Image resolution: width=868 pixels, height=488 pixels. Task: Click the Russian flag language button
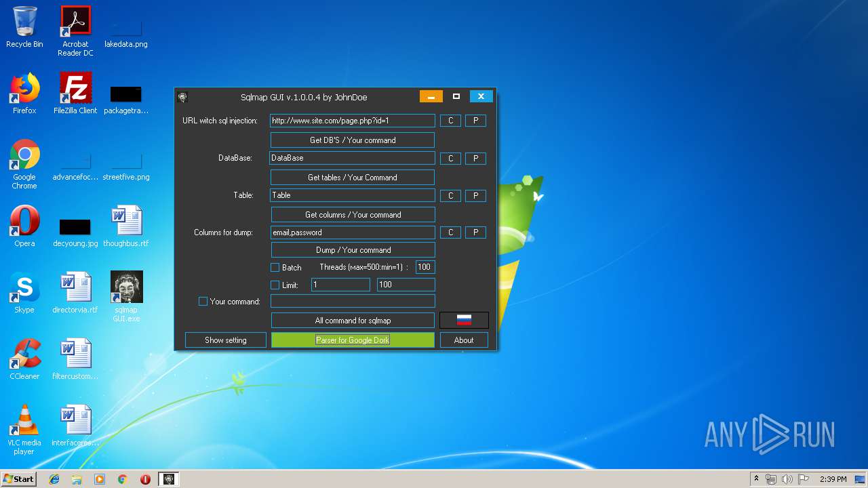464,320
